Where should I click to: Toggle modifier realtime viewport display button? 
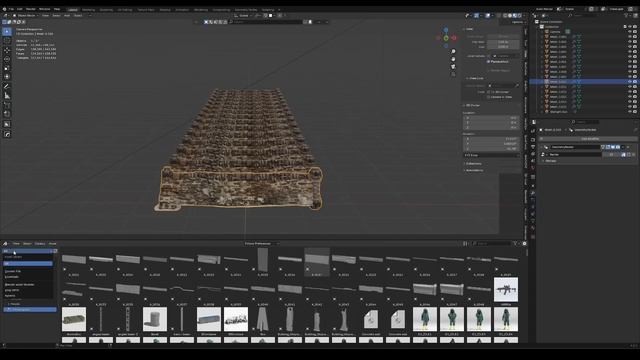613,147
